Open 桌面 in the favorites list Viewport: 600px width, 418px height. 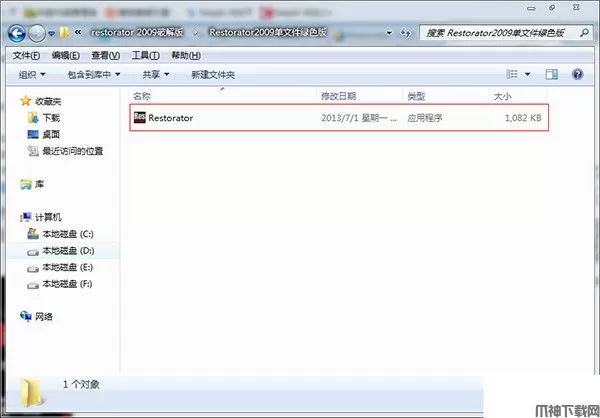click(51, 135)
